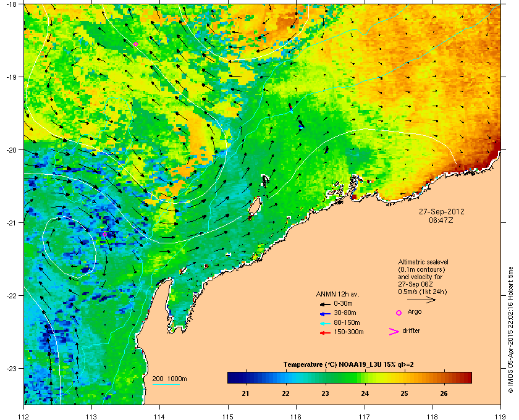Click latitude axis label -21
519x420 pixels.
[11, 223]
